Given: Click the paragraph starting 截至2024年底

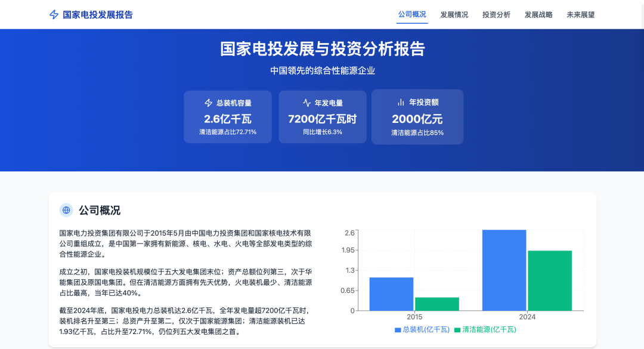Looking at the screenshot, I should [x=185, y=321].
